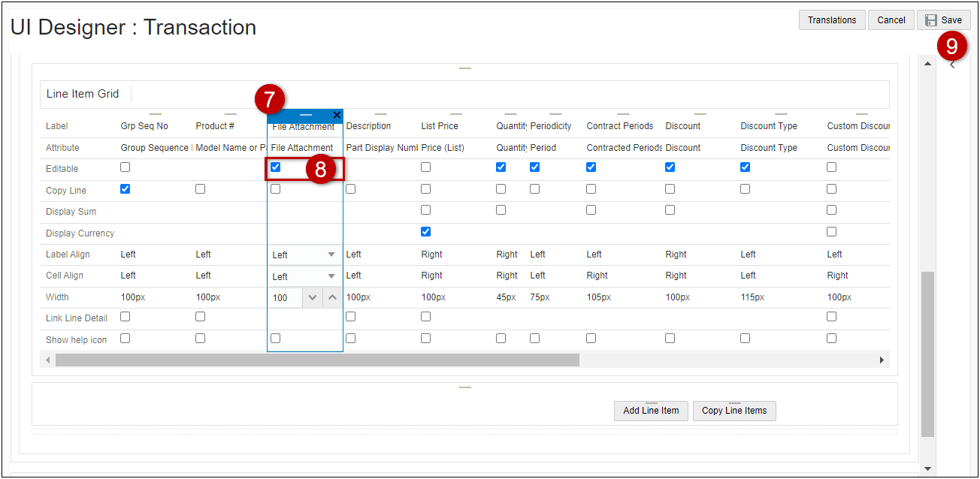Screen dimensions: 980x479
Task: Click the Link Line Detail row label
Action: tap(77, 318)
